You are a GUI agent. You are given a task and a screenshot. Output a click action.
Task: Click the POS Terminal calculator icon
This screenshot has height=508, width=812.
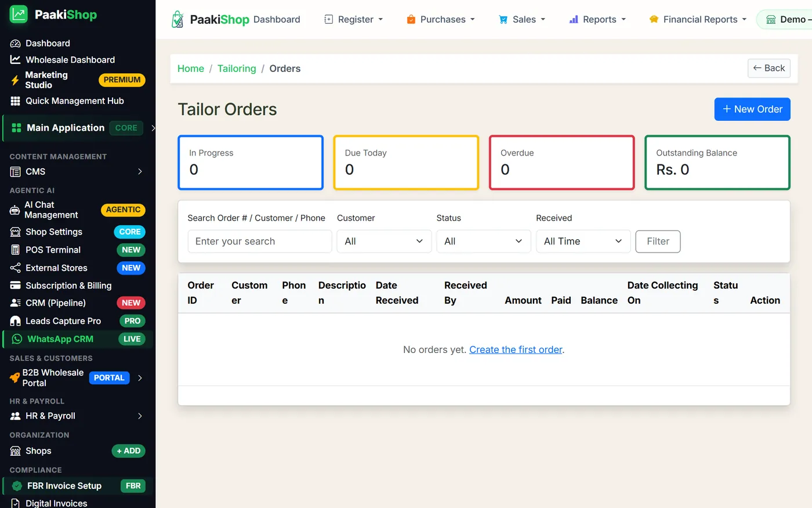pyautogui.click(x=15, y=250)
